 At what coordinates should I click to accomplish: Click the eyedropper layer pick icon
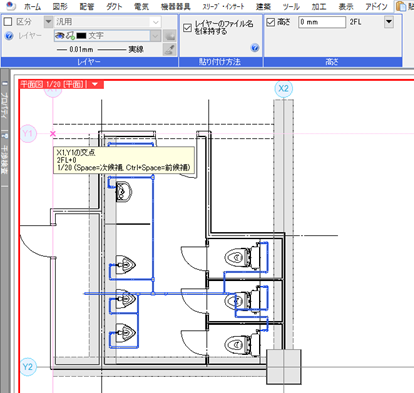(170, 49)
